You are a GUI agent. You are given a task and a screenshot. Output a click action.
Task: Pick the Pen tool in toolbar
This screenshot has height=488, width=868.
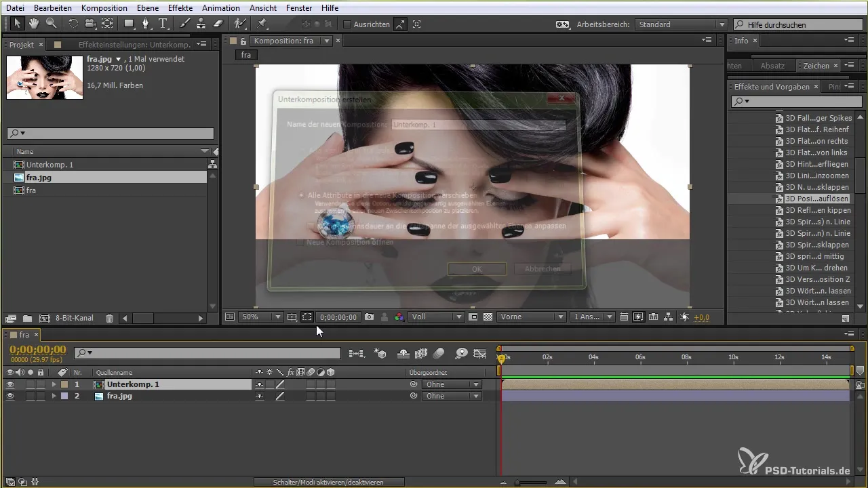(x=146, y=24)
